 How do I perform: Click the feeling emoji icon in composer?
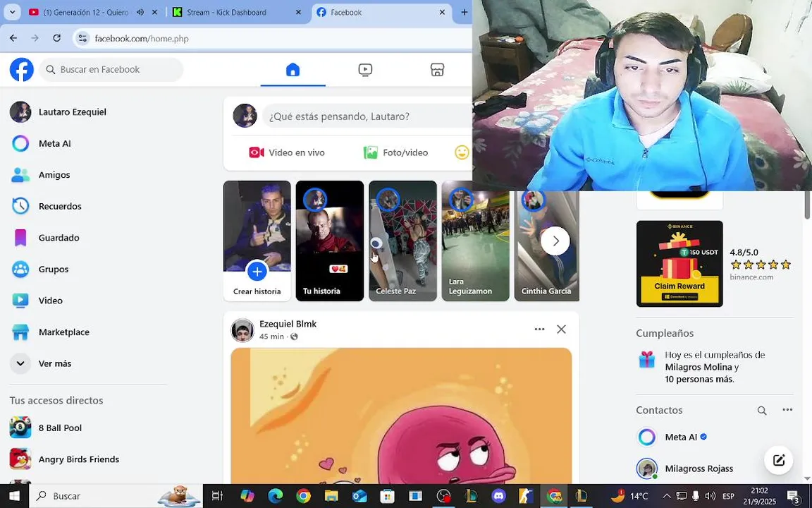(462, 152)
